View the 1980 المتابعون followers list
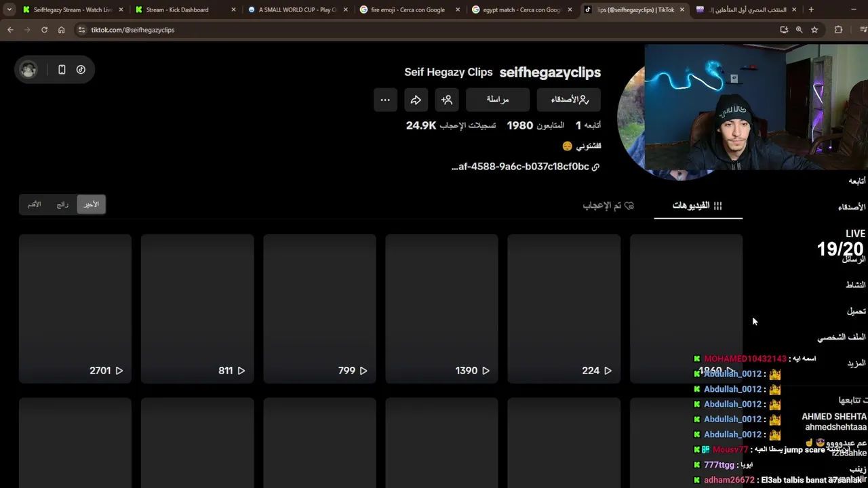 [536, 125]
